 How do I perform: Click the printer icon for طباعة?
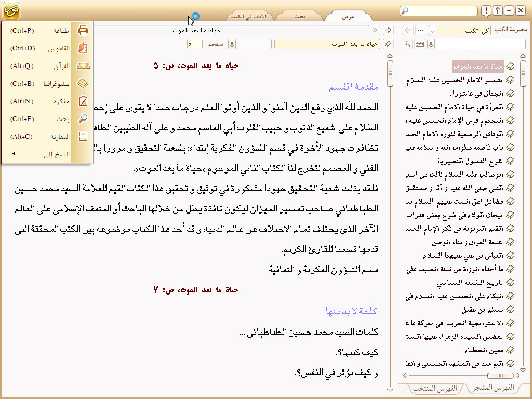[83, 31]
